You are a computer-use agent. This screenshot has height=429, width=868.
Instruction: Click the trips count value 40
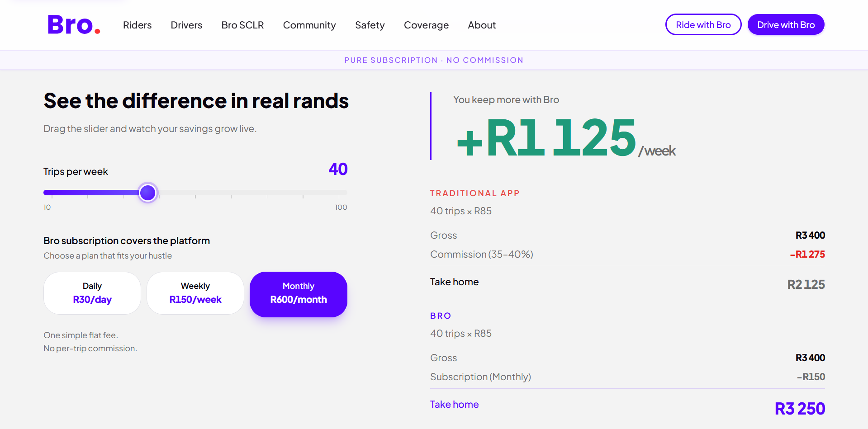point(338,169)
